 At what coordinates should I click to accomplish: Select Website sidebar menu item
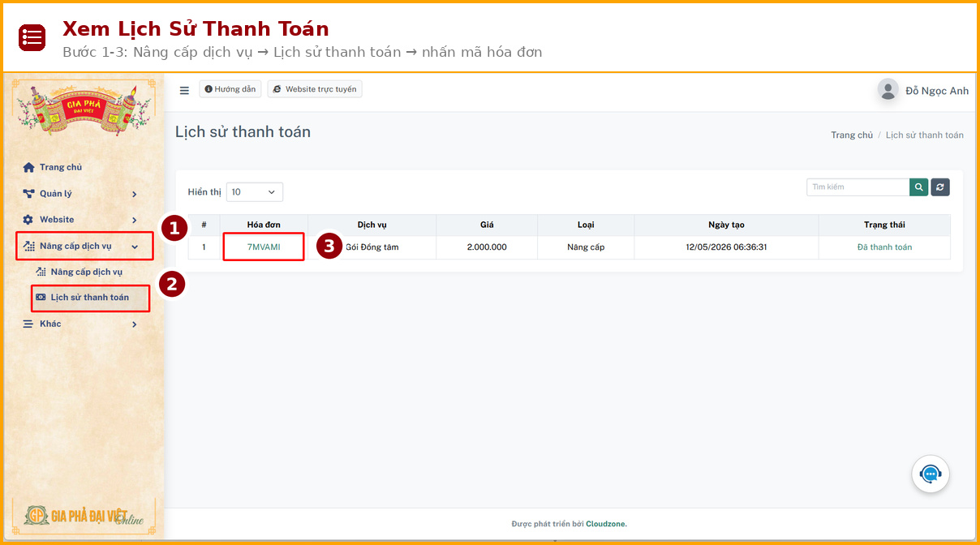pos(57,220)
